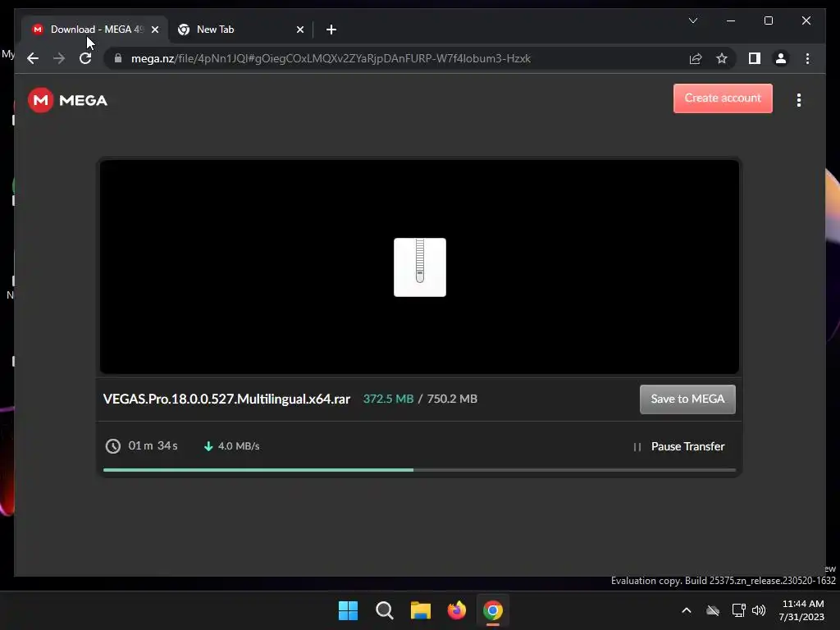840x630 pixels.
Task: Open Chrome tab search chevron
Action: click(692, 21)
